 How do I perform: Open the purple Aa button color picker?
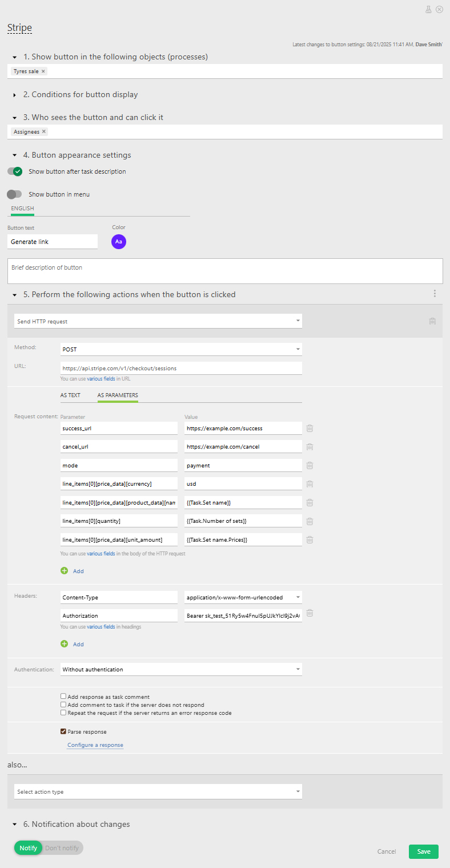click(119, 242)
